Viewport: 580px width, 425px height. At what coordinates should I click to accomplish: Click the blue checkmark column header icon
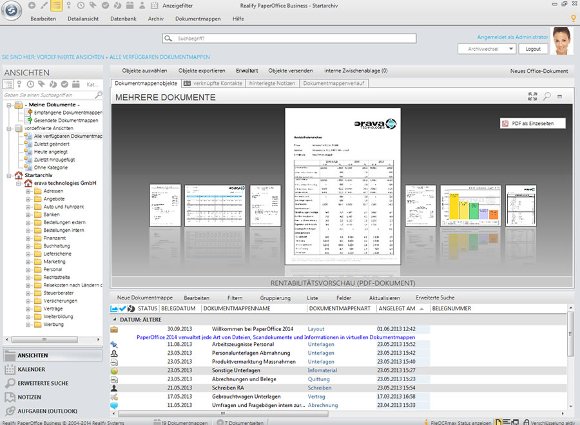[x=122, y=308]
